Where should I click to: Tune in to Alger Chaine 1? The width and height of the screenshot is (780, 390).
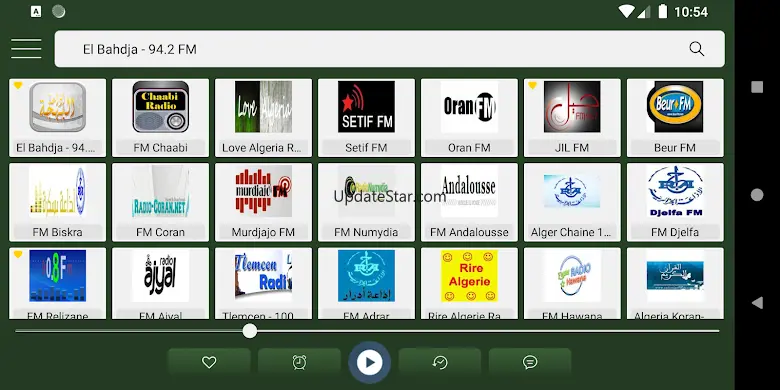point(572,202)
